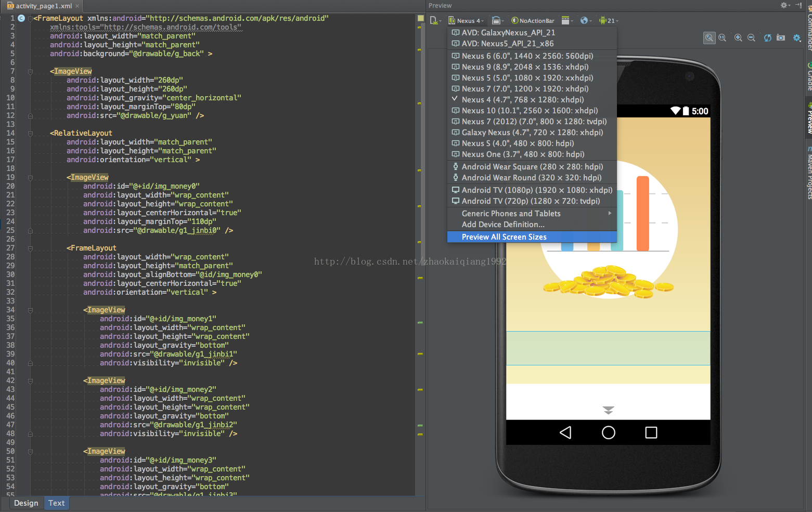The image size is (812, 512).
Task: Collapse the first ImageView fold at line 7
Action: pyautogui.click(x=30, y=72)
